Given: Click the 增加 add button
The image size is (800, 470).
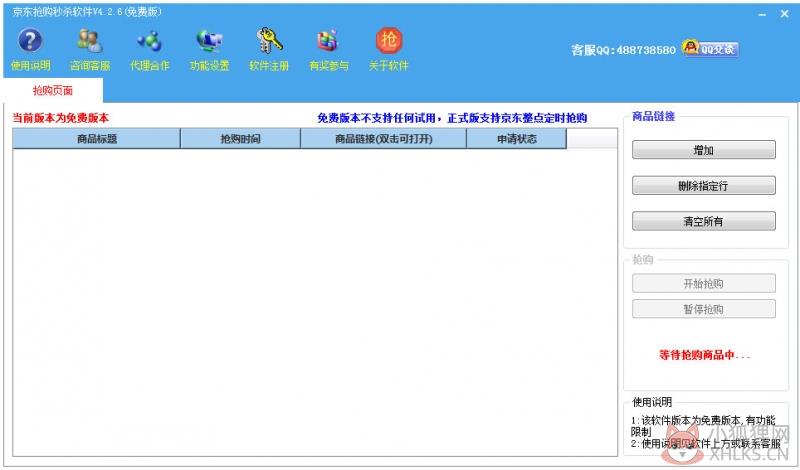Looking at the screenshot, I should [x=704, y=150].
